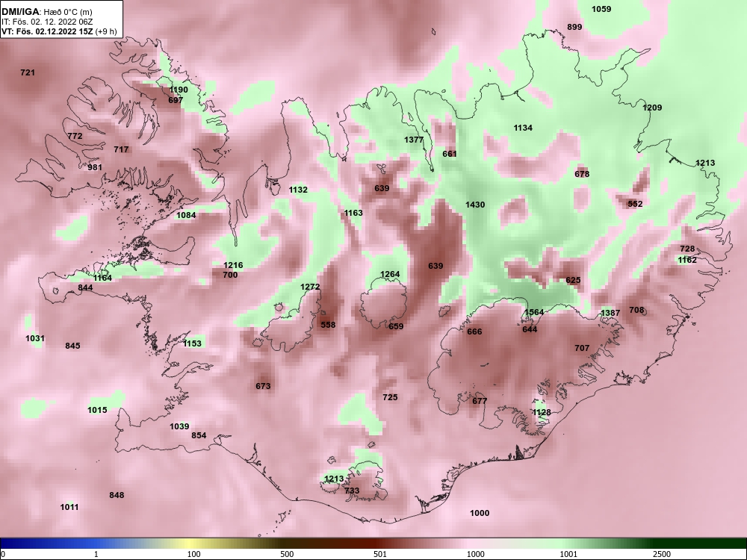Click the 1084 height value

(x=186, y=215)
